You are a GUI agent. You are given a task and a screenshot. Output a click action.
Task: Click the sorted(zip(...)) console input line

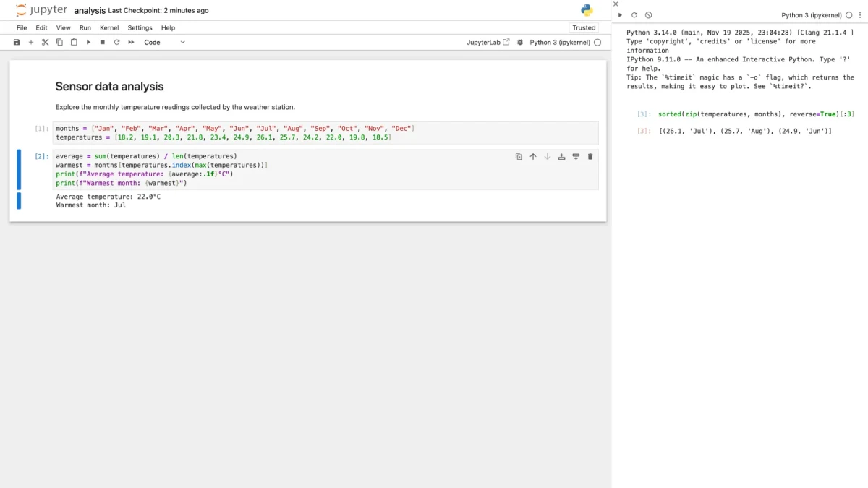[756, 114]
